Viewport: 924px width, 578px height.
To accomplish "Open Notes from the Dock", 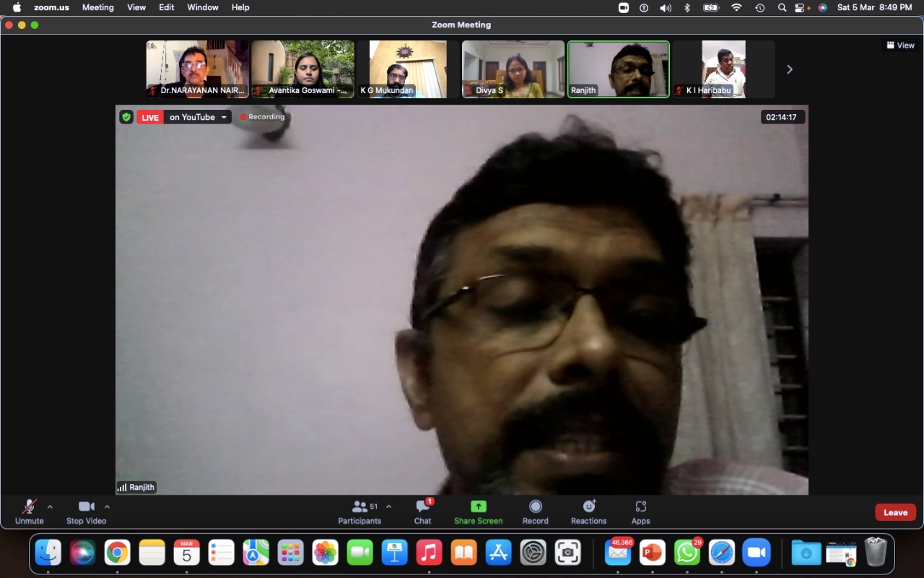I will tap(152, 553).
